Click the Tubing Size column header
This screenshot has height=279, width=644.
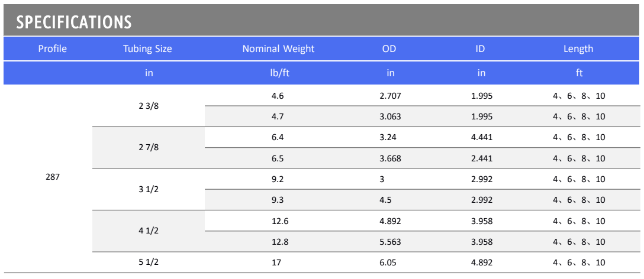(147, 49)
